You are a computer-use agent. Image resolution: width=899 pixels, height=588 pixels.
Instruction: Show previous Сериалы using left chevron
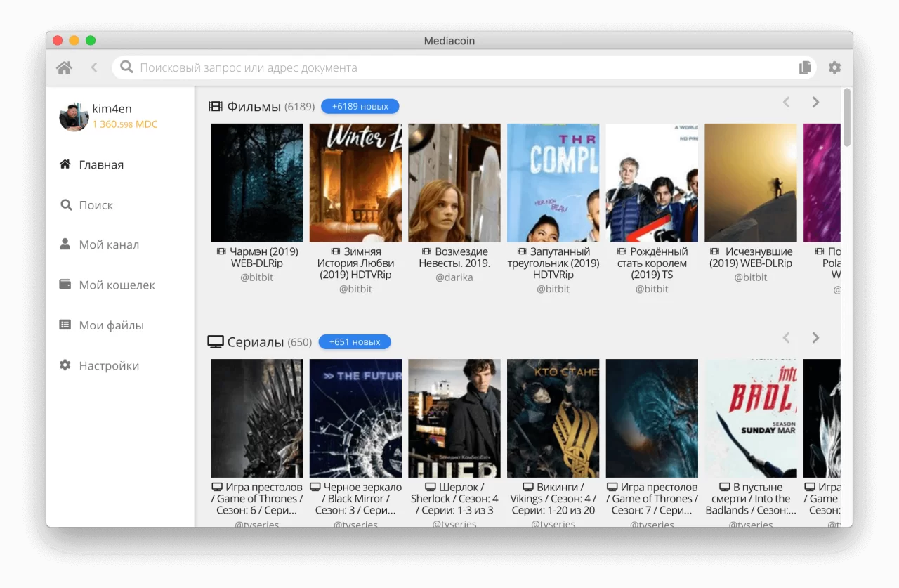click(x=786, y=338)
